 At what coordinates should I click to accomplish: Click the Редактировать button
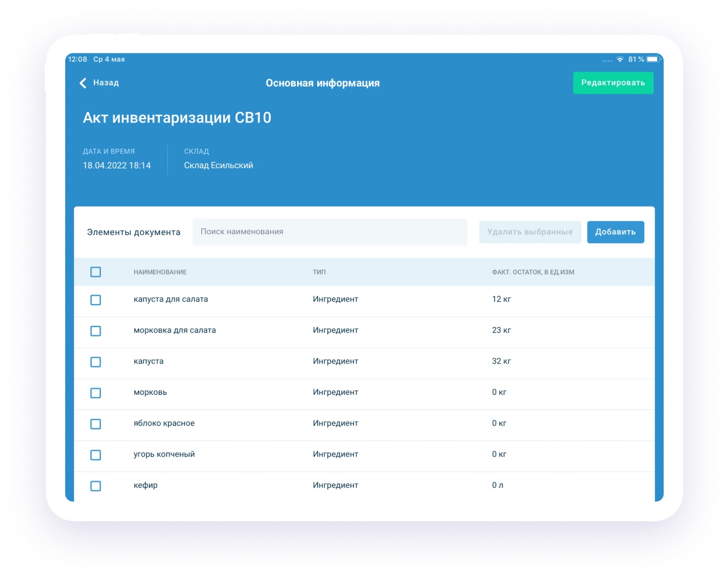coord(613,82)
